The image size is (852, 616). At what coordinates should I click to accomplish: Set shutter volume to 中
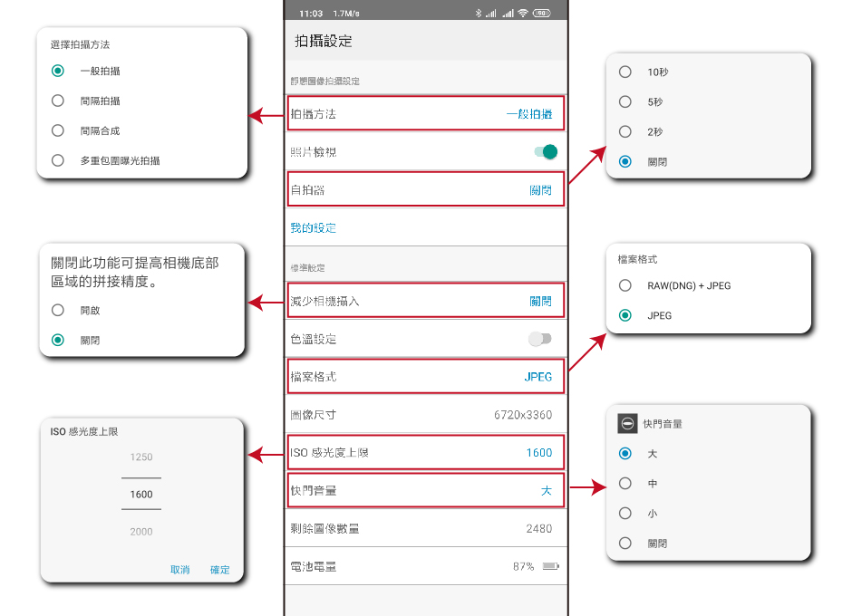[624, 484]
